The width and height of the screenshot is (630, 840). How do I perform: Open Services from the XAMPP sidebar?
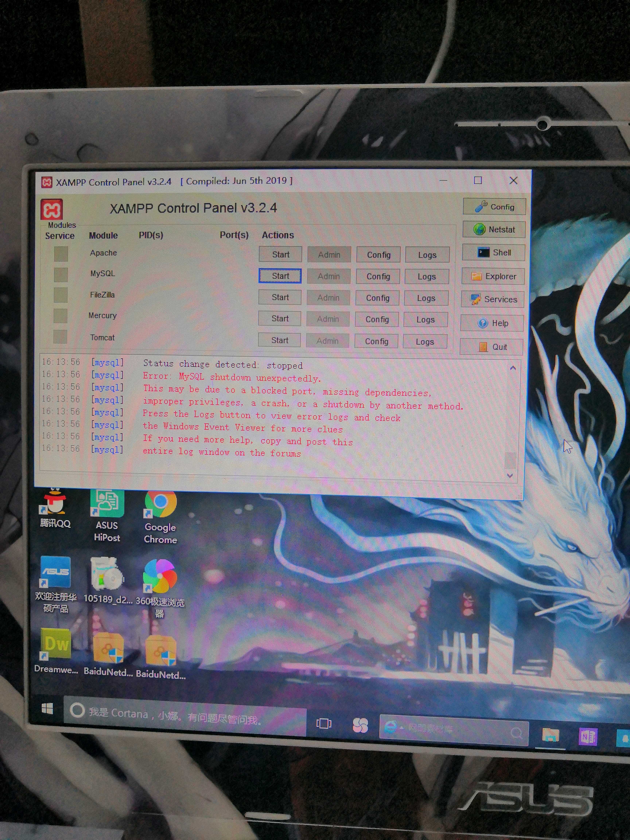(493, 299)
